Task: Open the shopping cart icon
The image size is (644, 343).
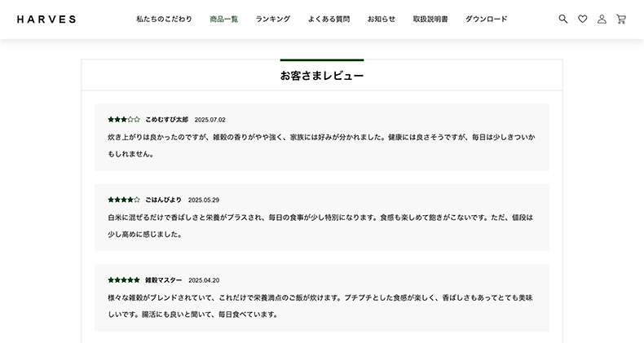Action: (621, 19)
